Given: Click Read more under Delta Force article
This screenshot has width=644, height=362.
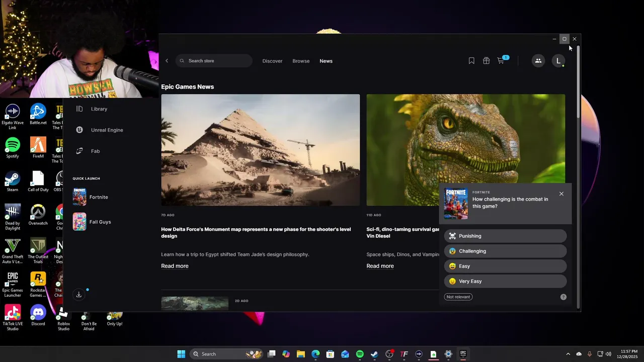Looking at the screenshot, I should point(175,266).
